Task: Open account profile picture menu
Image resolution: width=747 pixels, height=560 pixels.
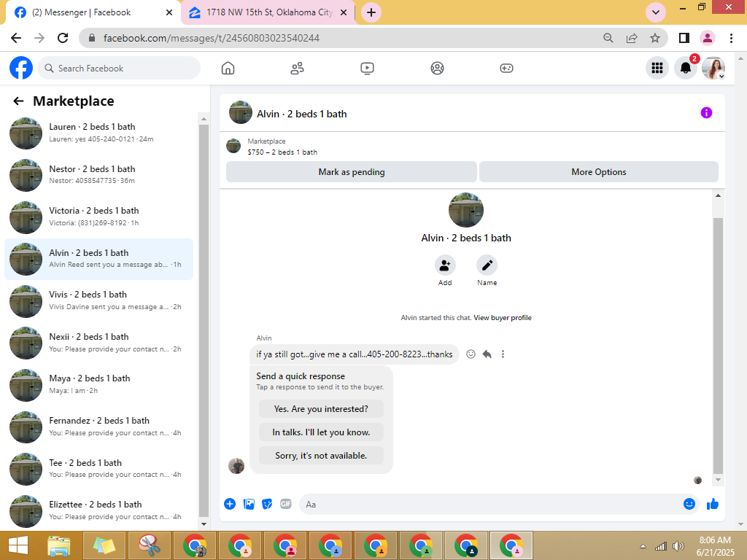Action: click(713, 68)
